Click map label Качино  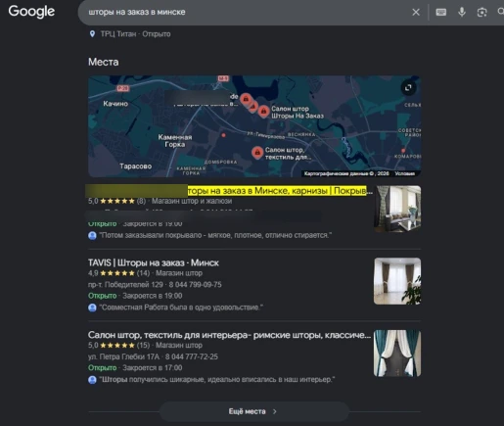(115, 104)
